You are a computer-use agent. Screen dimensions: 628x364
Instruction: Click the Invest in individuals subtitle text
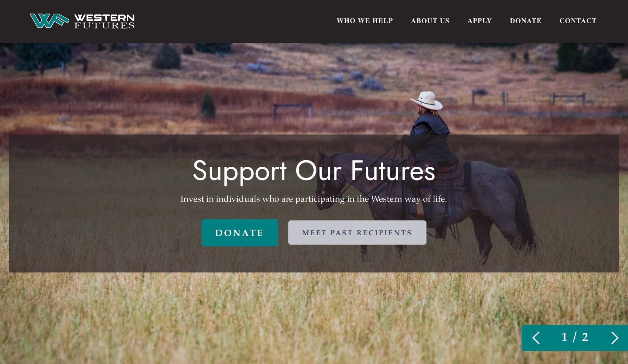(x=314, y=199)
